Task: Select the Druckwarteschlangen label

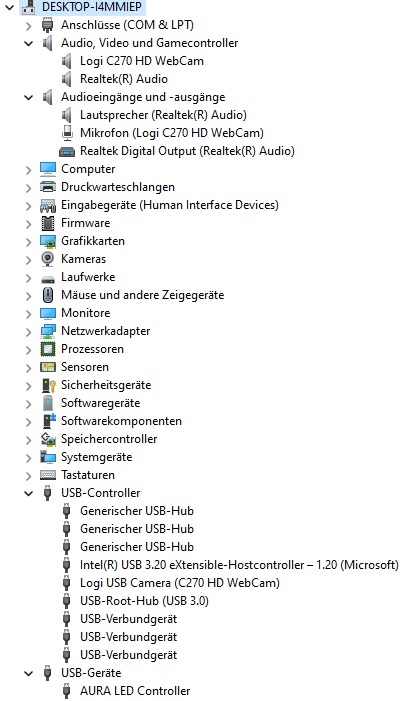Action: coord(118,187)
